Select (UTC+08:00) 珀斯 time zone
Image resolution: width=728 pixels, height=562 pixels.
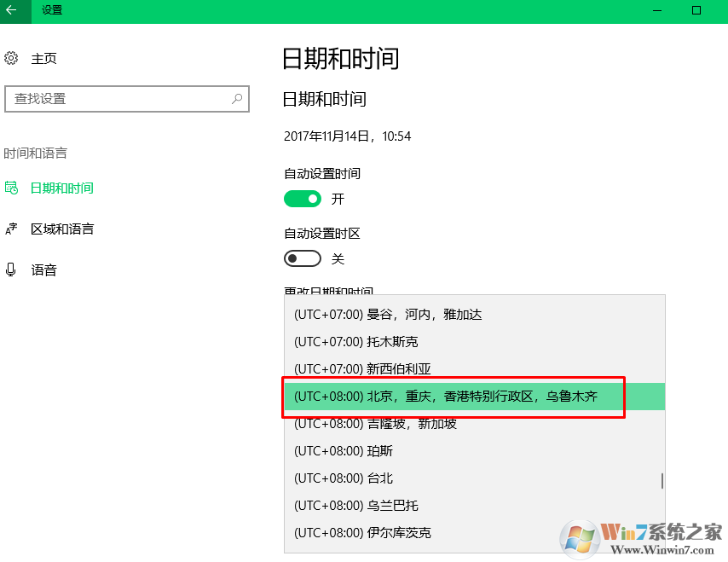pos(344,451)
